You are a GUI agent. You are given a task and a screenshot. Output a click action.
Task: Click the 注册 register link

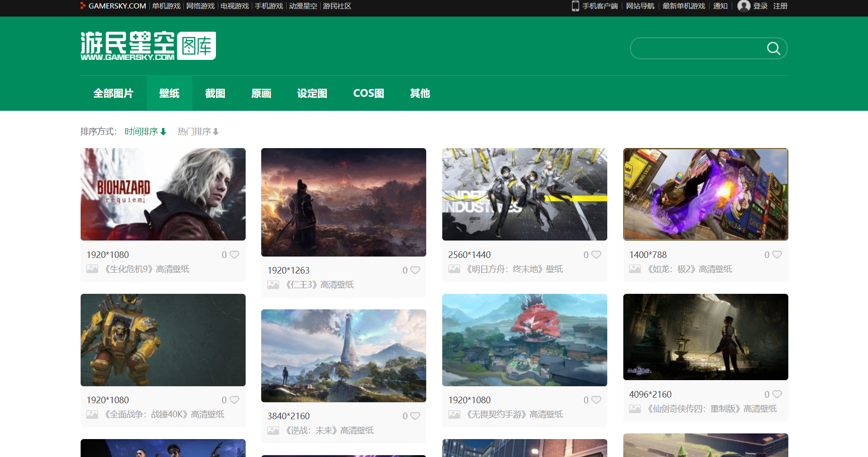(780, 6)
